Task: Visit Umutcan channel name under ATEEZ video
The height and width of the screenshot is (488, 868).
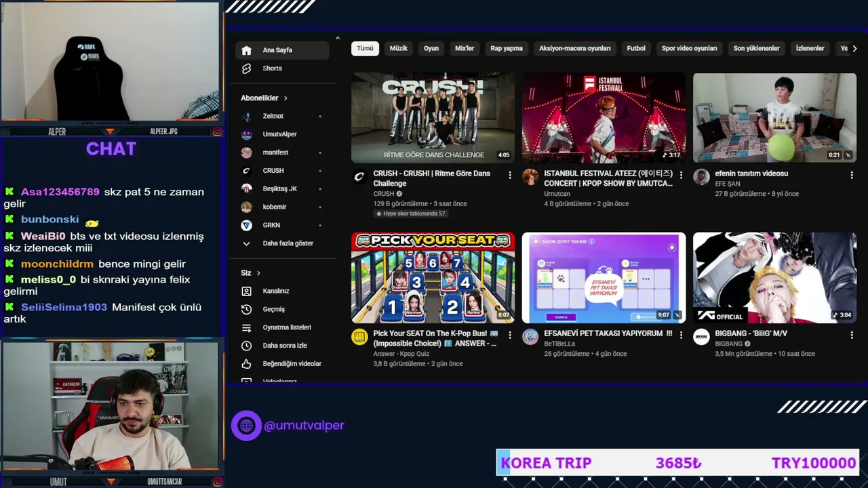Action: pyautogui.click(x=557, y=194)
